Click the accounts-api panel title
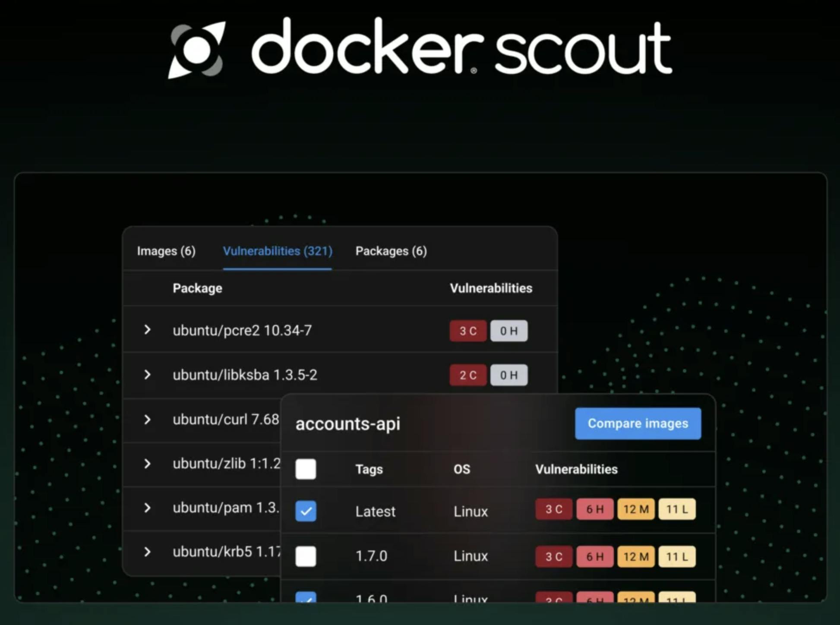This screenshot has width=840, height=625. (x=347, y=424)
